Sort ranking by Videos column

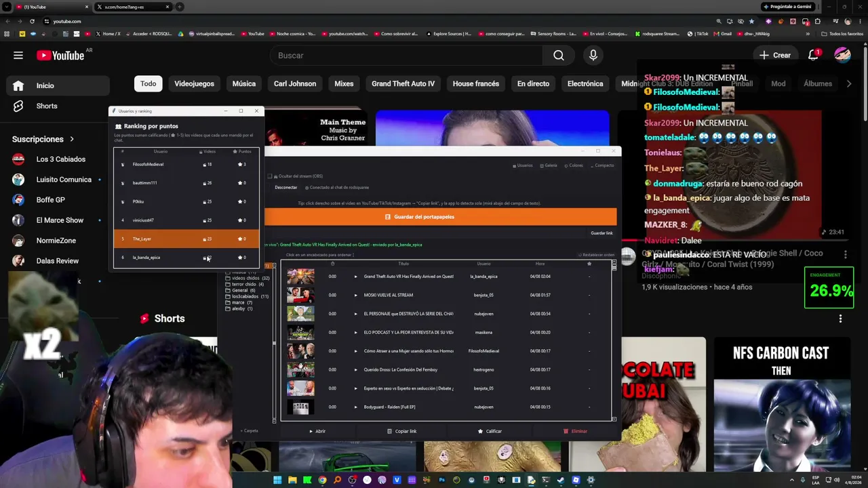[208, 151]
